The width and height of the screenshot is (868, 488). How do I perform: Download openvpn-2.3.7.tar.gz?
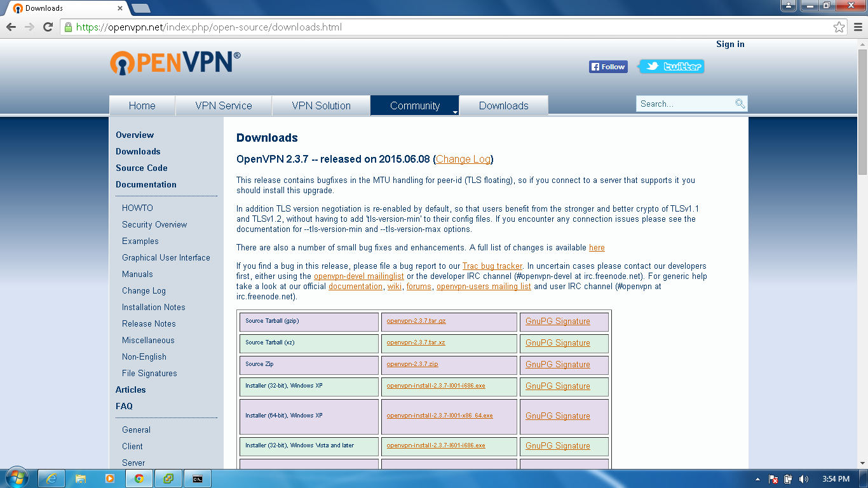416,321
